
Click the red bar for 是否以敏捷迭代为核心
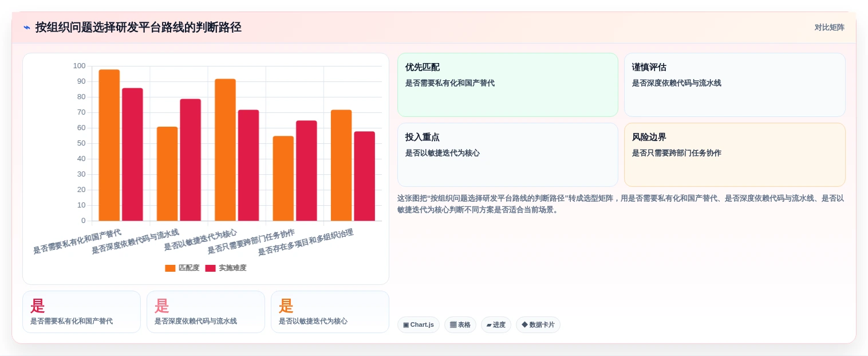[248, 165]
